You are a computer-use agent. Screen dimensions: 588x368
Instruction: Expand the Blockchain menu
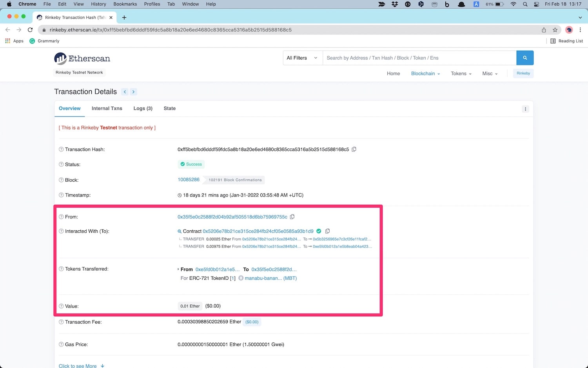tap(425, 73)
